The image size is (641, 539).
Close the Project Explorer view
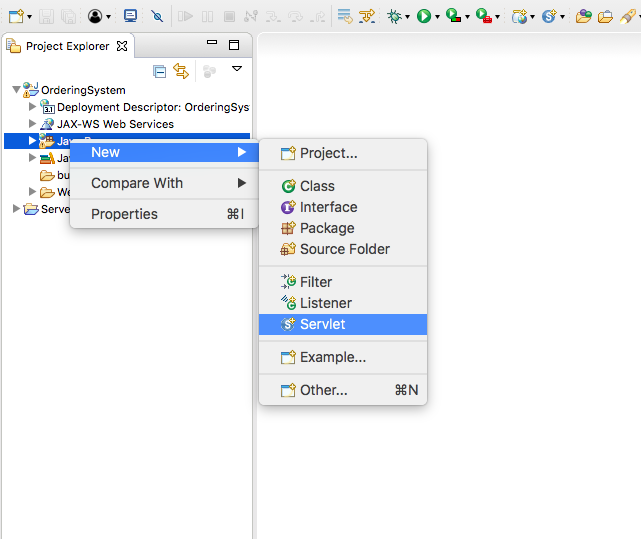pyautogui.click(x=122, y=46)
